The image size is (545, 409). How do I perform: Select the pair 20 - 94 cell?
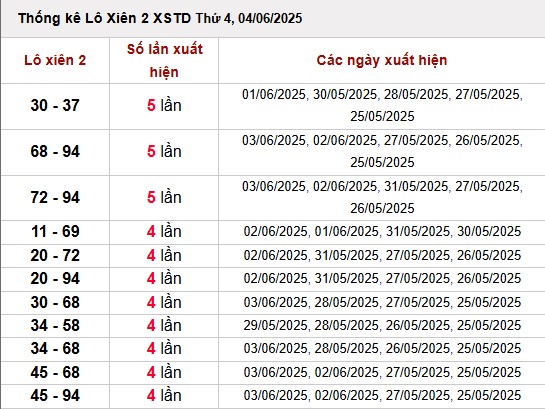(x=55, y=279)
